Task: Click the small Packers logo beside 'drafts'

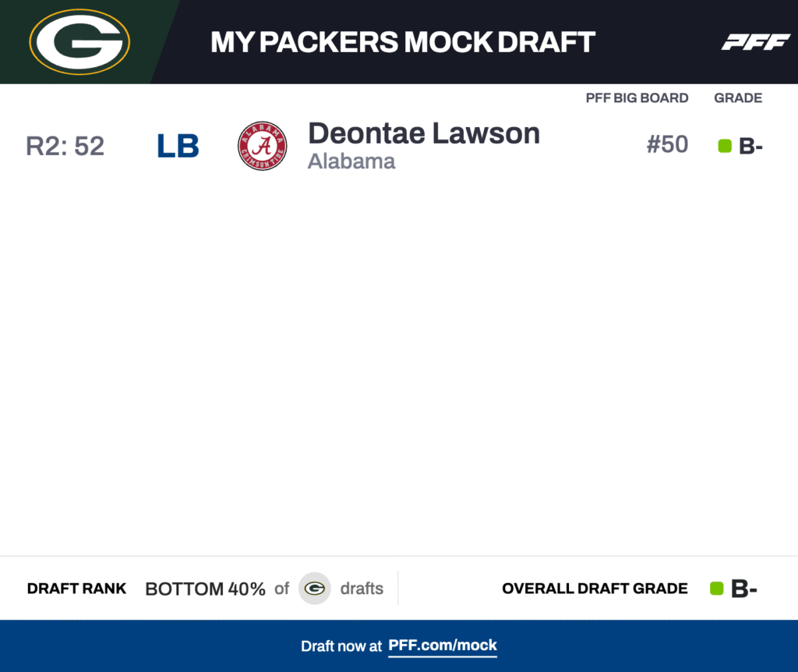Action: point(315,589)
